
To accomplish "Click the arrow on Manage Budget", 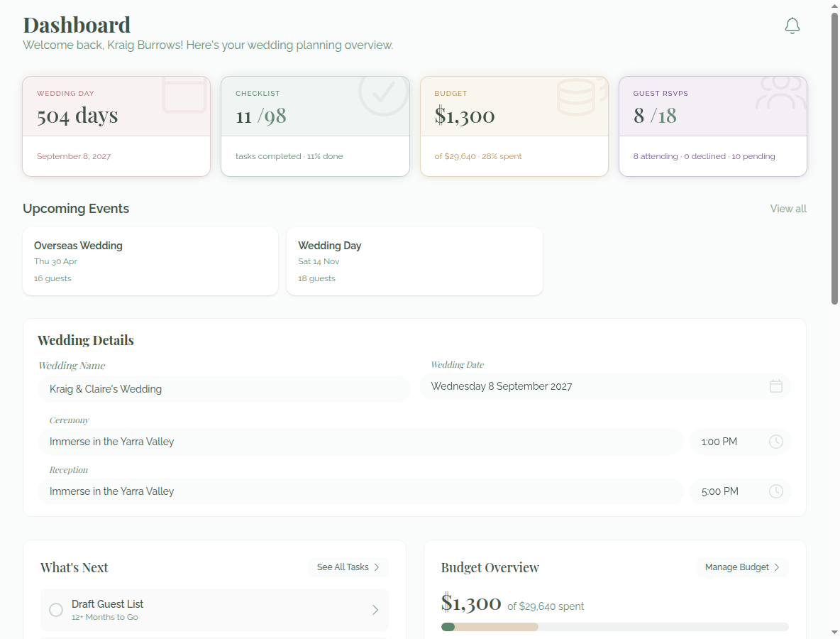I will tap(777, 567).
